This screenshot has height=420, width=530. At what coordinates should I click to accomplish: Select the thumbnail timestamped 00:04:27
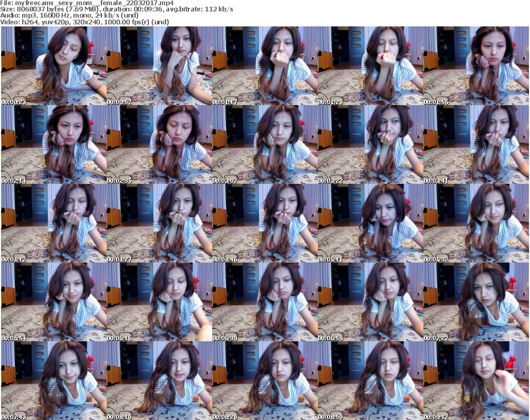pos(159,223)
